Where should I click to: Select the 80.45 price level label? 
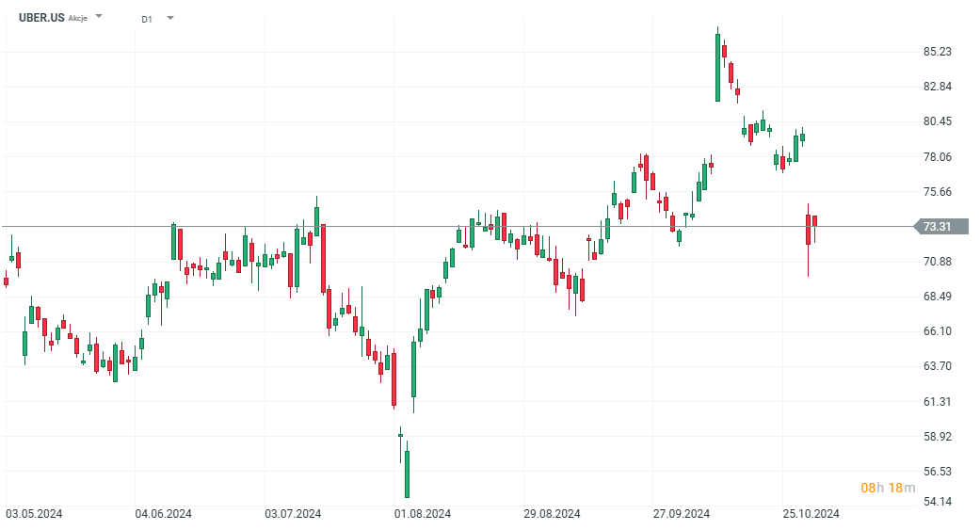click(937, 121)
